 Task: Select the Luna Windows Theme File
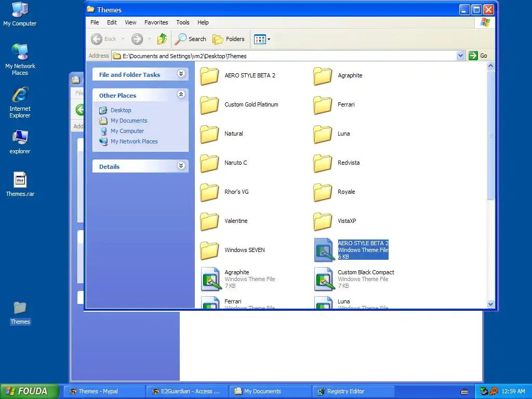pos(351,303)
